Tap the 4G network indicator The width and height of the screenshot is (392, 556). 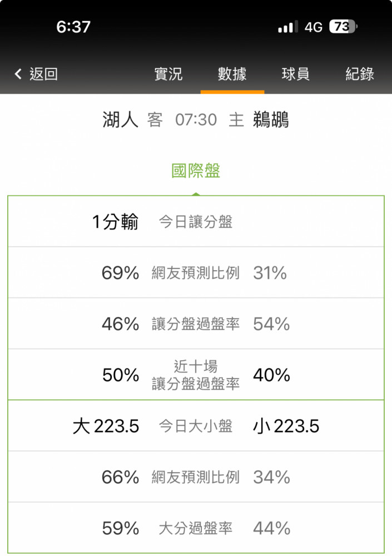313,27
